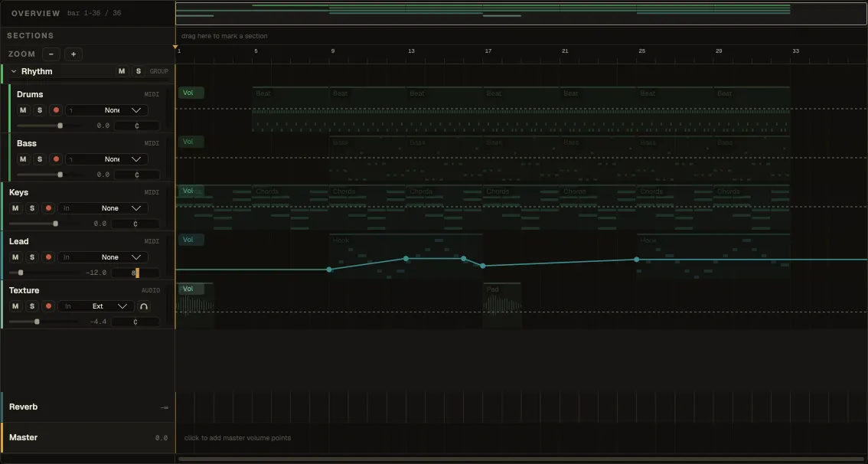
Task: Select the Reverb bus track
Action: pyautogui.click(x=89, y=407)
